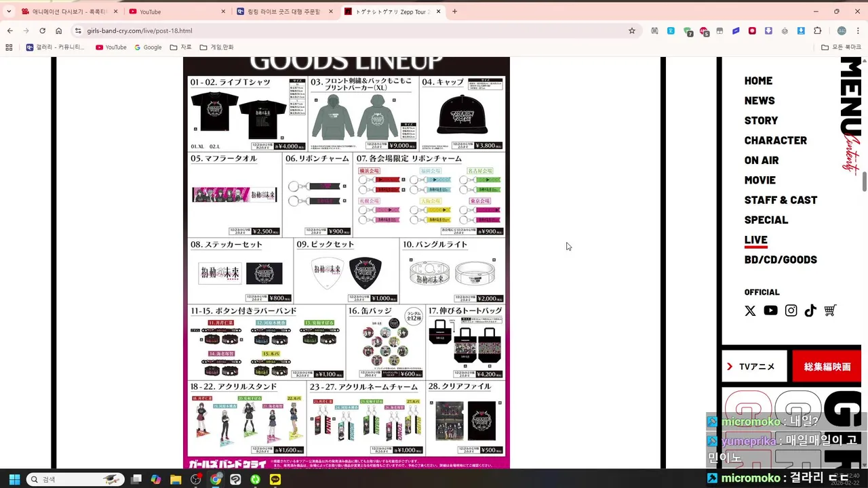Go to SPECIAL in site menu
The height and width of the screenshot is (488, 868).
point(766,220)
